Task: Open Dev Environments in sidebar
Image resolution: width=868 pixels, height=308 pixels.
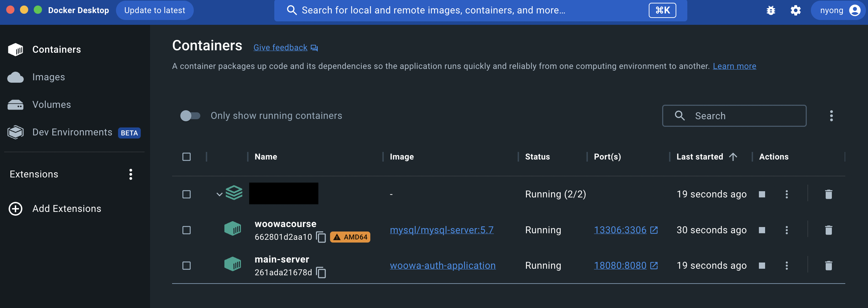Action: [x=72, y=132]
